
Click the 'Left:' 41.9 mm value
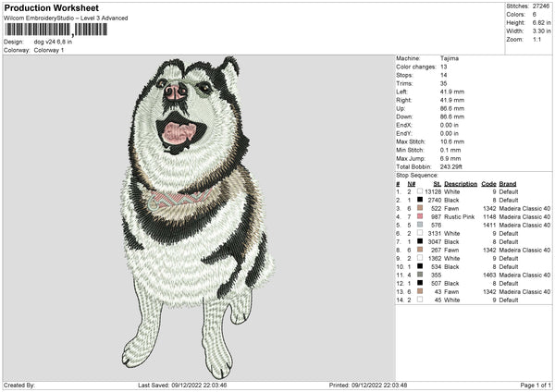tap(452, 92)
